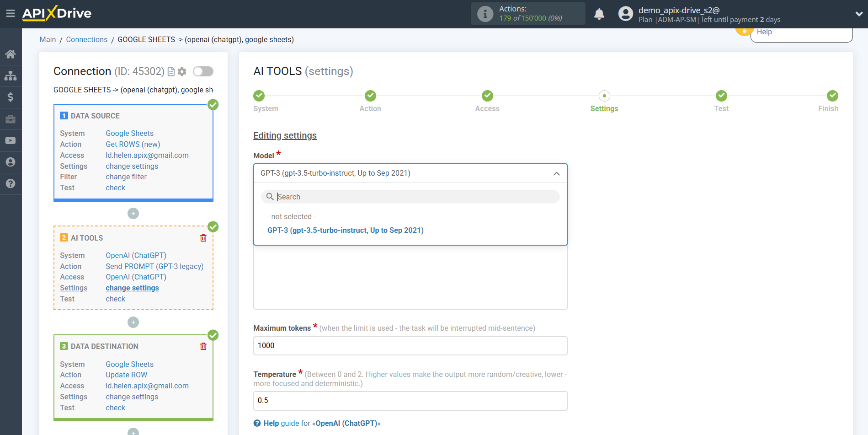Click the connection document copy icon
This screenshot has width=868, height=435.
pyautogui.click(x=171, y=71)
